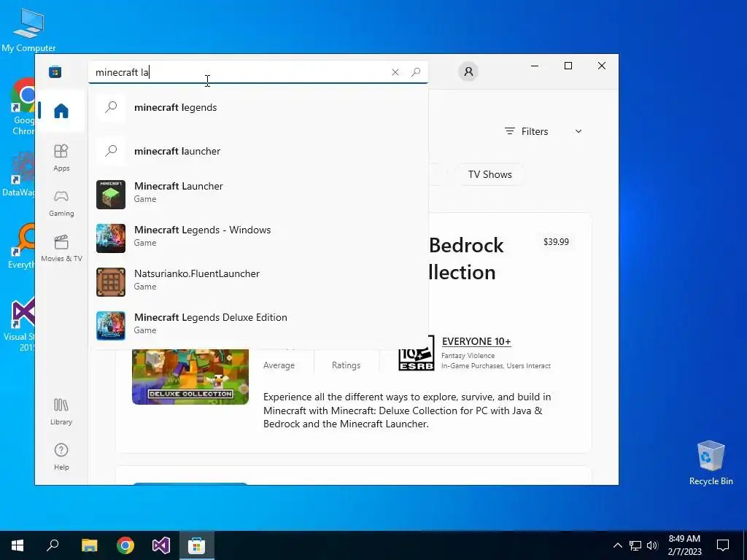Open the Deluxe Collection game thumbnail

pyautogui.click(x=190, y=377)
